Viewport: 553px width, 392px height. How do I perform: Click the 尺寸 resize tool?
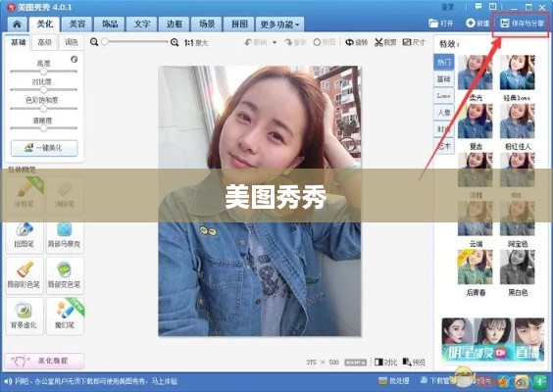414,42
